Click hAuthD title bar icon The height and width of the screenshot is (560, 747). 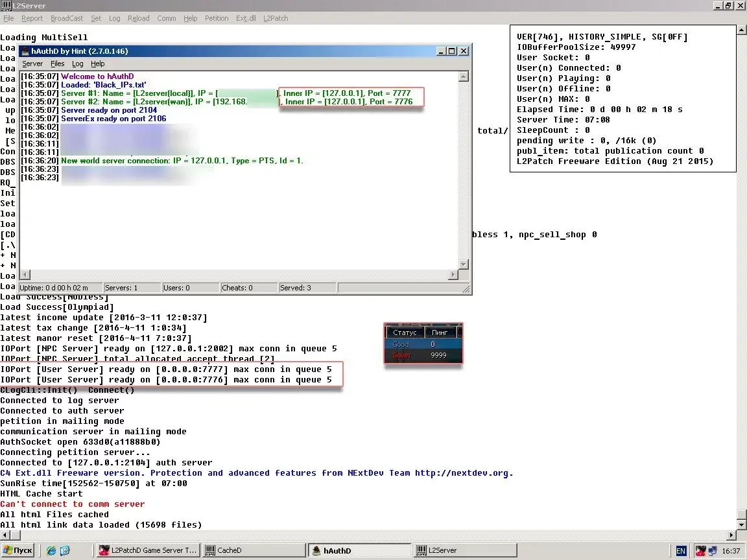click(25, 51)
